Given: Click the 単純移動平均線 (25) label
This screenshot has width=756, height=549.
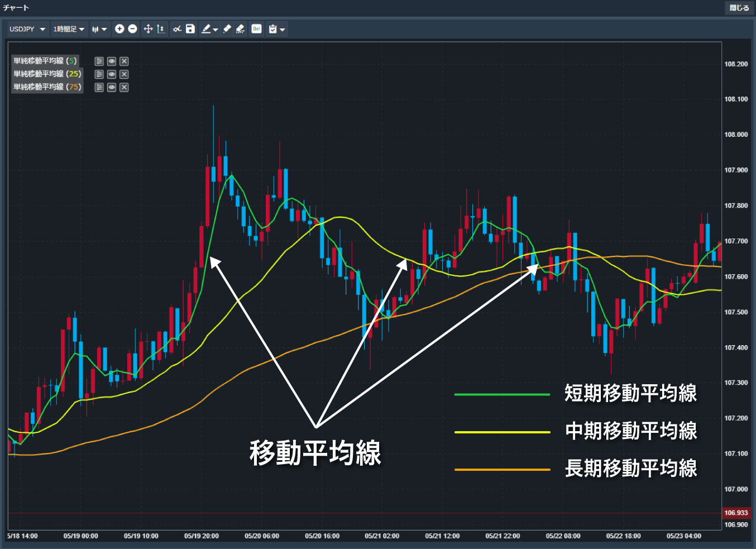Looking at the screenshot, I should click(47, 74).
